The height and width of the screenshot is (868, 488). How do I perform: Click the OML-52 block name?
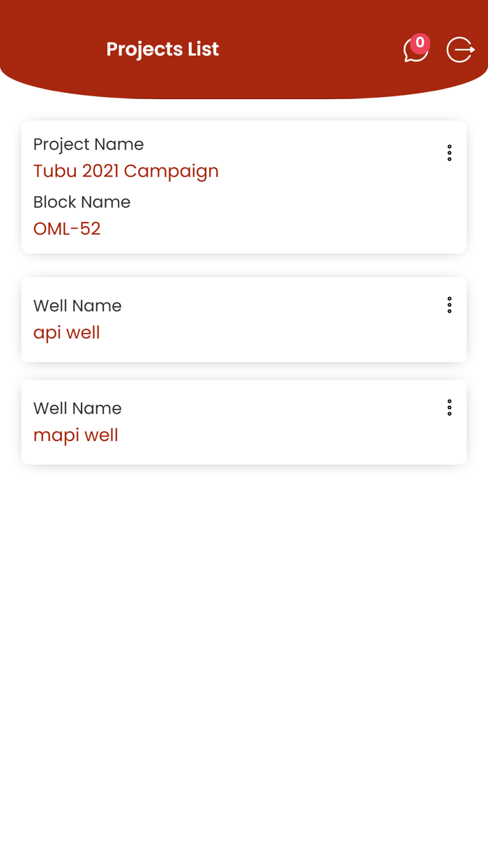[x=67, y=229]
